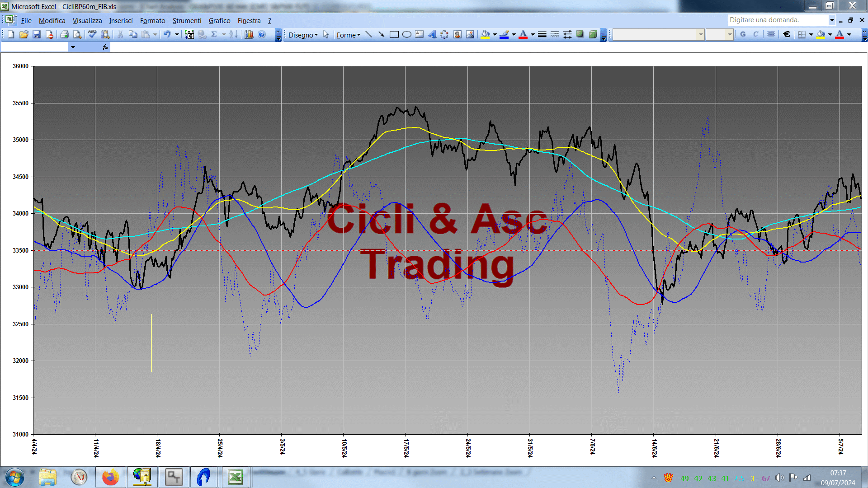Apply drawing toolbar Font Color red A
This screenshot has height=488, width=868.
pos(523,34)
